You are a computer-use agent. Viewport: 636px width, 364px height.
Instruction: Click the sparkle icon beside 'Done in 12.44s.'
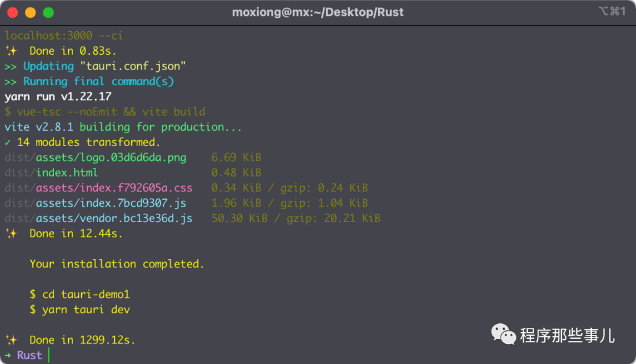tap(11, 234)
